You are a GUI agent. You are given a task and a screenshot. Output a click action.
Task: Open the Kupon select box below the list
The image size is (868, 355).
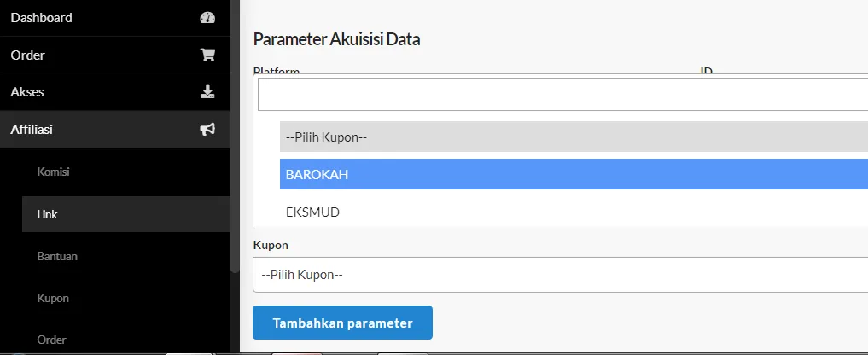[x=560, y=275]
